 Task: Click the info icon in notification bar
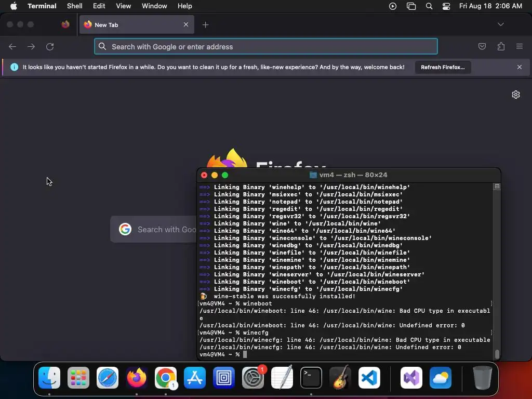pos(14,67)
